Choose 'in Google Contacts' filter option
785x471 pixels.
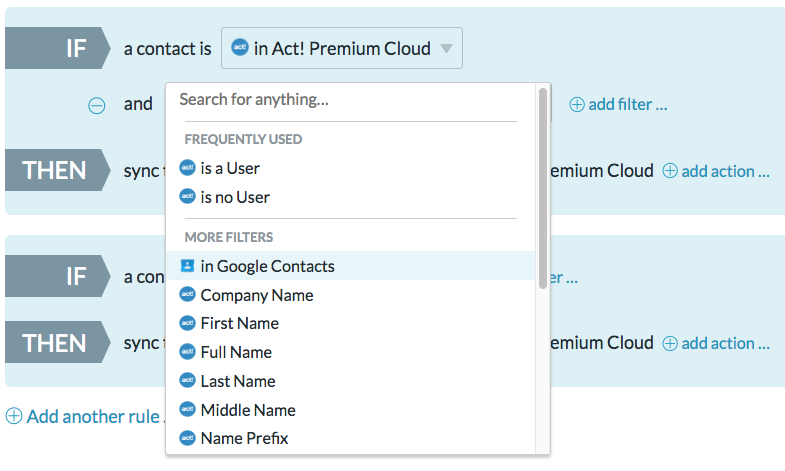click(x=267, y=266)
